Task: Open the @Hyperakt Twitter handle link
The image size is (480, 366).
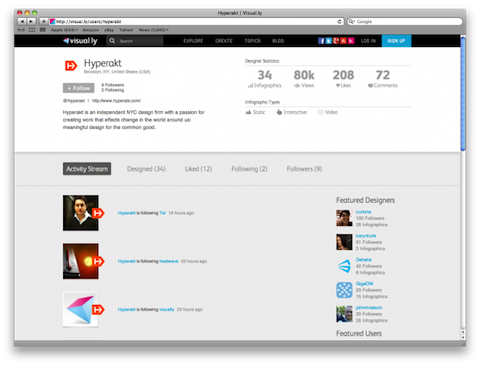Action: [74, 101]
